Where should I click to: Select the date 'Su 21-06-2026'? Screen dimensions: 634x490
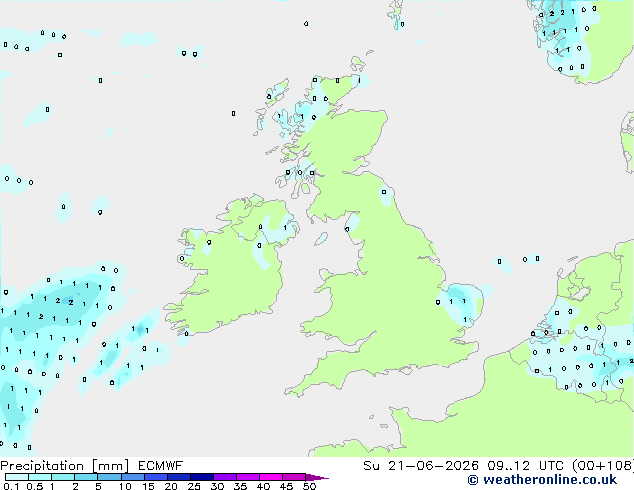(421, 466)
